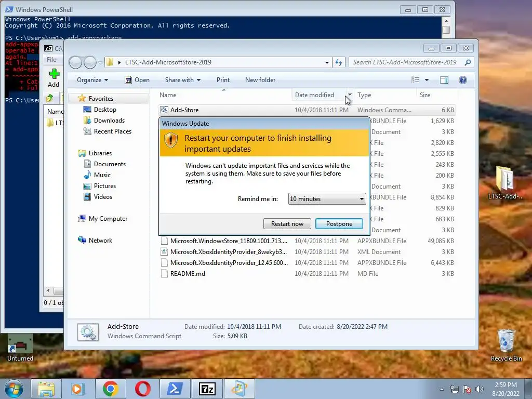Open the LTSC-Add folder on the desktop

(506, 182)
